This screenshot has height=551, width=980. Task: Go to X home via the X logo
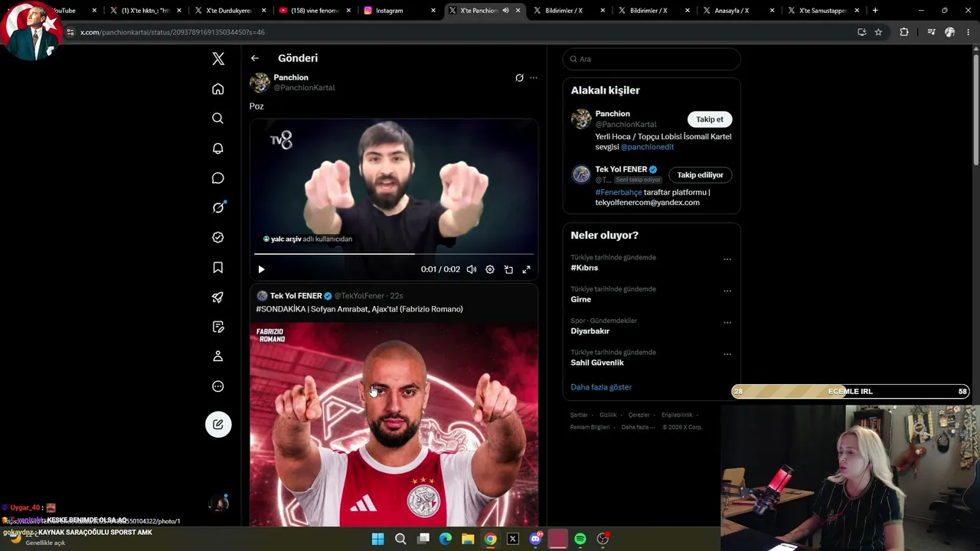(x=218, y=59)
